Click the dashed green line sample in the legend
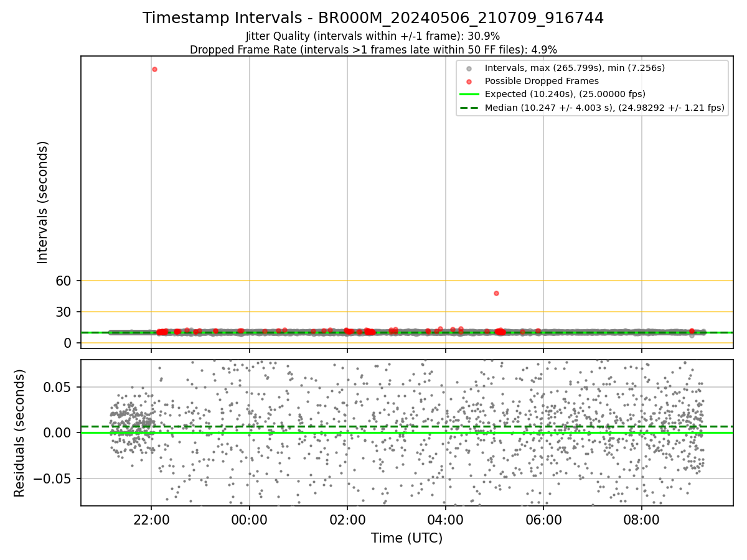 (x=469, y=108)
